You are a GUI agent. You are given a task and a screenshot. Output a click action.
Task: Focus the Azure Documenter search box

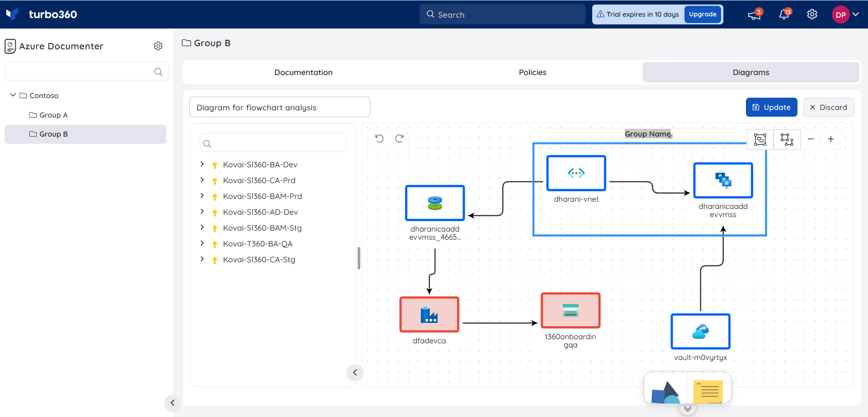tap(86, 71)
